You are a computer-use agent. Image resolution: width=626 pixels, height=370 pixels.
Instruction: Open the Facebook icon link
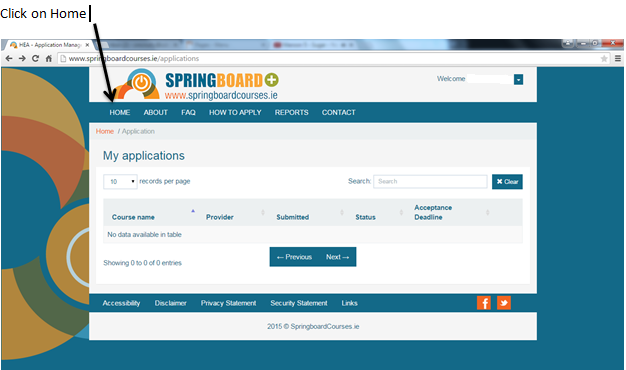pos(484,303)
